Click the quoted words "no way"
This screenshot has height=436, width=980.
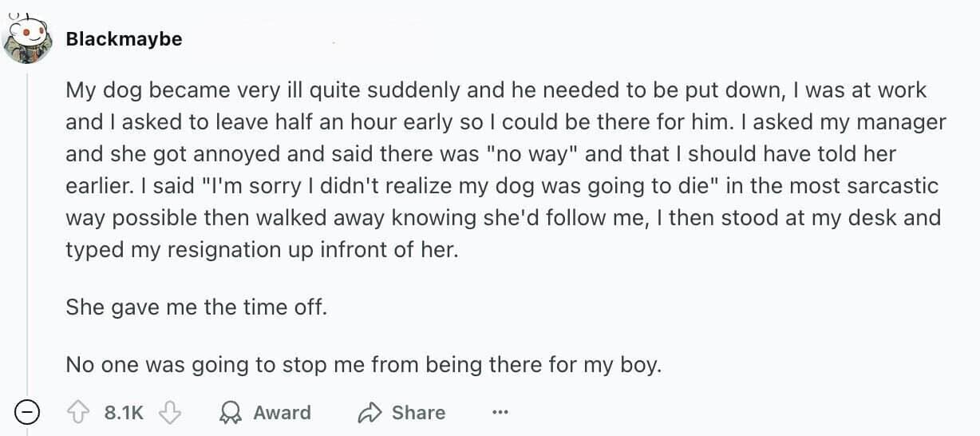click(531, 153)
